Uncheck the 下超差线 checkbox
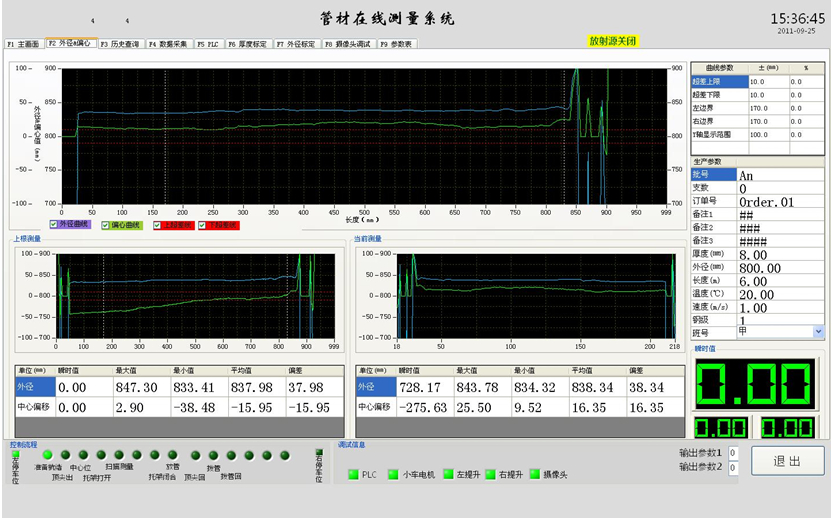This screenshot has width=832, height=518. click(x=202, y=225)
